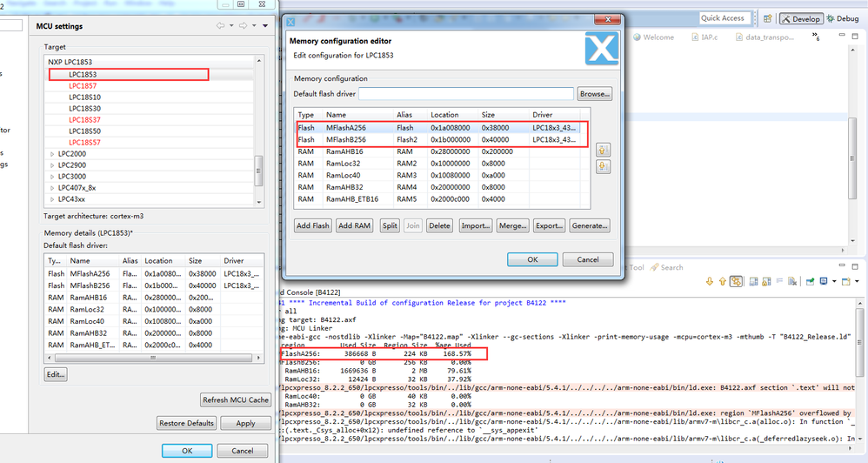Expand the LPC2900 tree node

pos(52,165)
